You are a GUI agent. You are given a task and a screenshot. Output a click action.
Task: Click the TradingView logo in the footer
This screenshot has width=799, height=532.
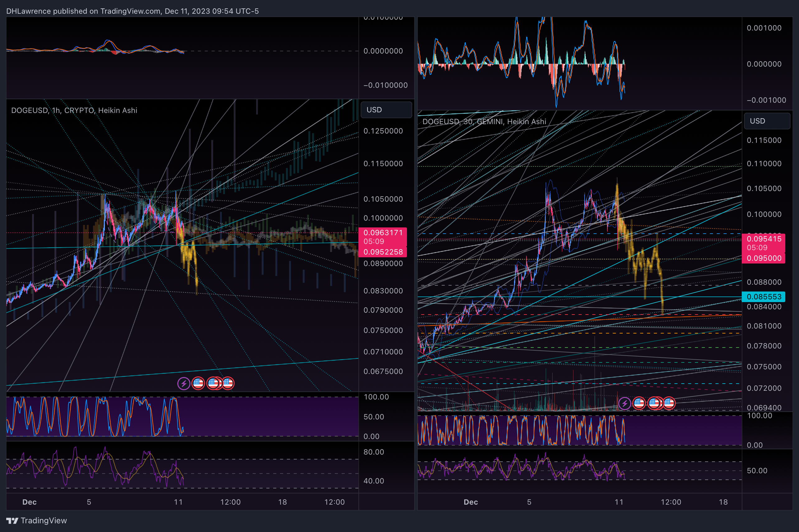[37, 520]
